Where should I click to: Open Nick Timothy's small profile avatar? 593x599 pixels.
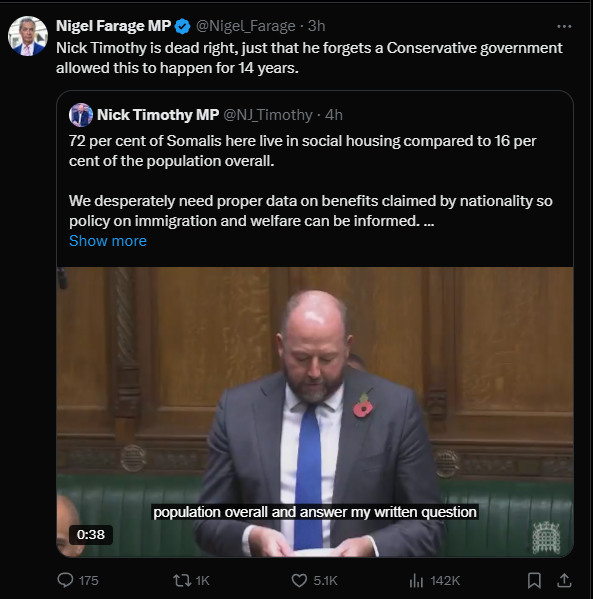[81, 115]
